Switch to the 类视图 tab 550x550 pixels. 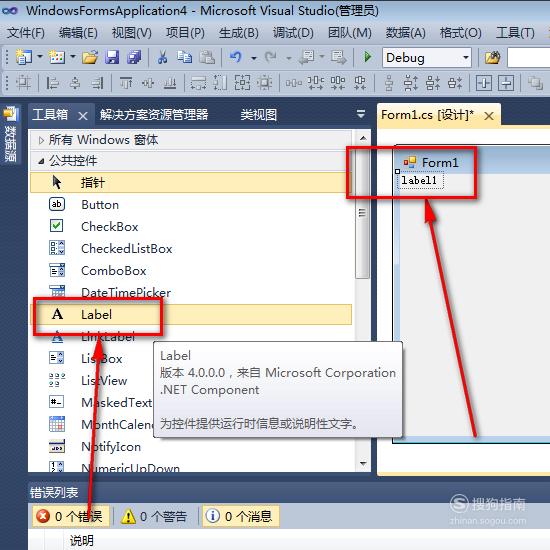[x=259, y=115]
